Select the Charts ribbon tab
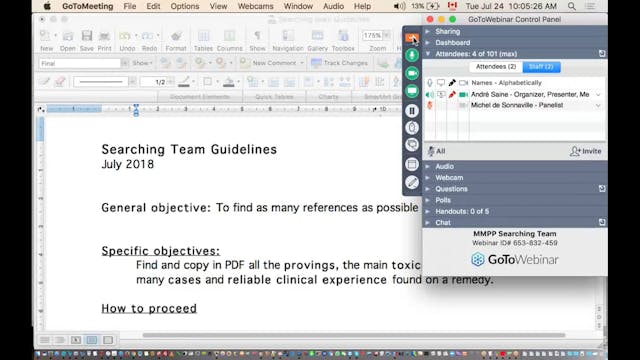 click(329, 97)
